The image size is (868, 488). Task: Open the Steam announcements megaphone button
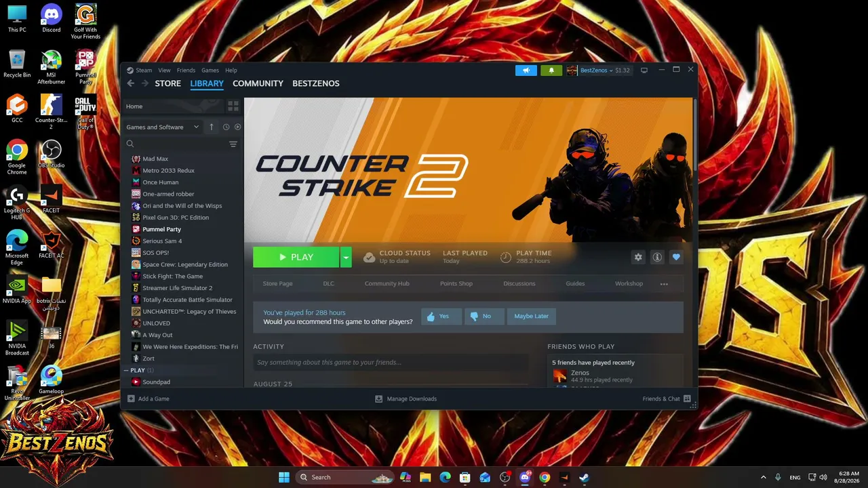pyautogui.click(x=526, y=70)
